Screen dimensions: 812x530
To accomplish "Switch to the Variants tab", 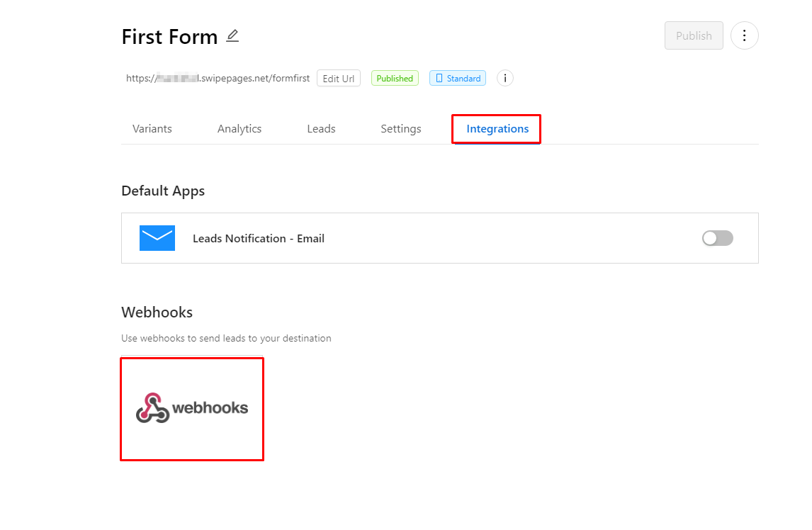I will point(152,128).
